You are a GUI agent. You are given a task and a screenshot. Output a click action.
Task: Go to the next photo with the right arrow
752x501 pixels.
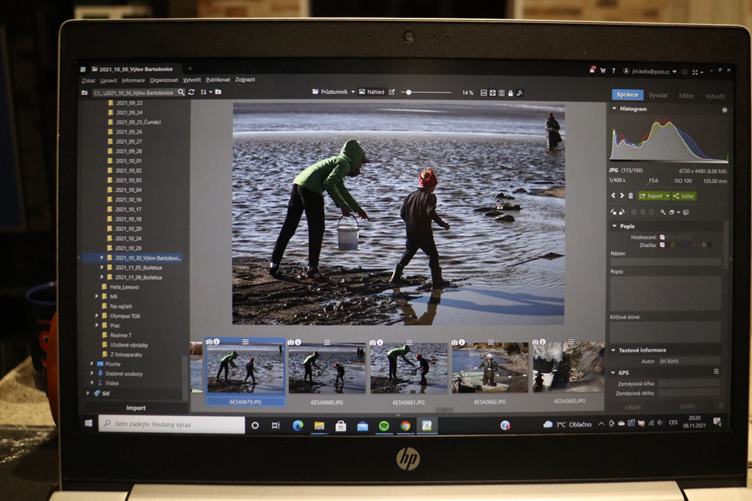point(622,196)
